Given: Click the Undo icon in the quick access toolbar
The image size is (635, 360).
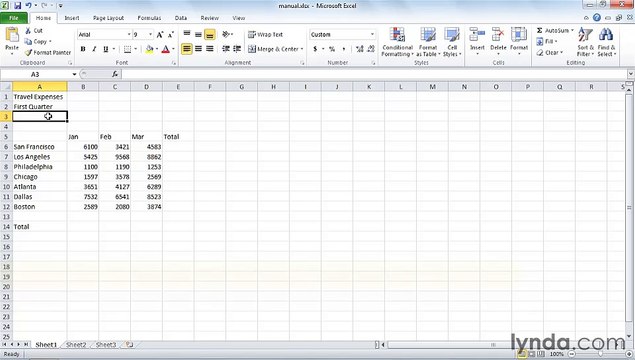Looking at the screenshot, I should click(x=28, y=6).
